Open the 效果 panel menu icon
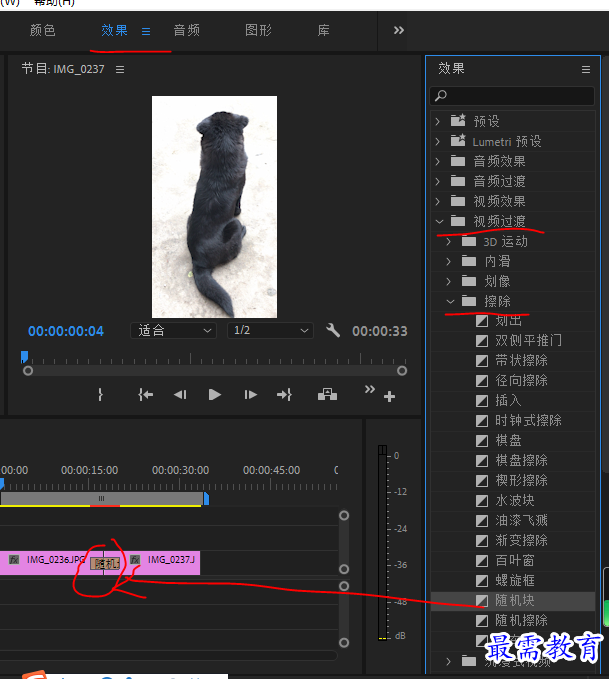The image size is (609, 679). tap(586, 69)
